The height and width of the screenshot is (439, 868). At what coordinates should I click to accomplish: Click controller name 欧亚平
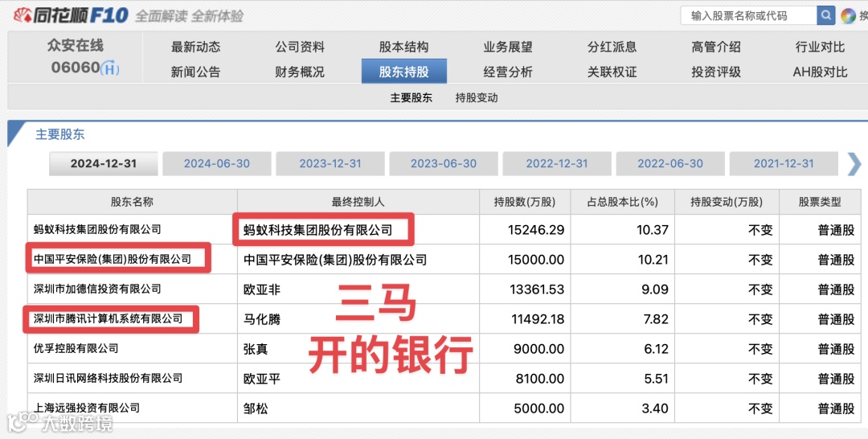click(262, 380)
